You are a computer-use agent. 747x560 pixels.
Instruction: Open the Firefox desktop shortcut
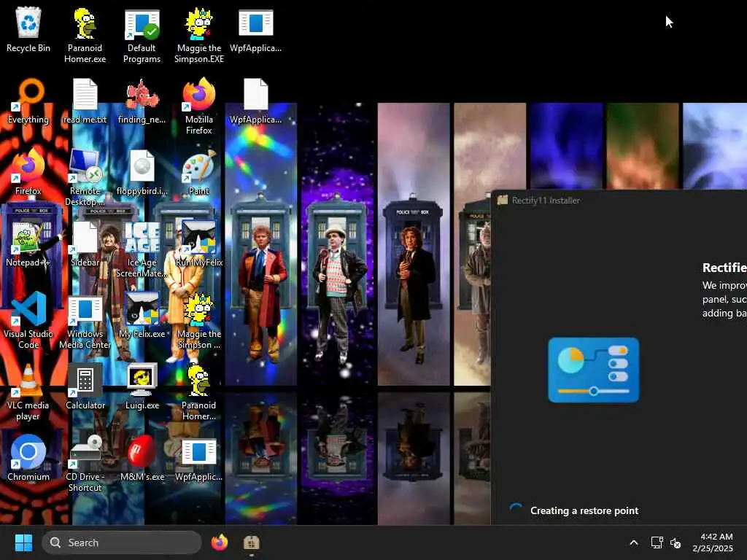coord(28,172)
